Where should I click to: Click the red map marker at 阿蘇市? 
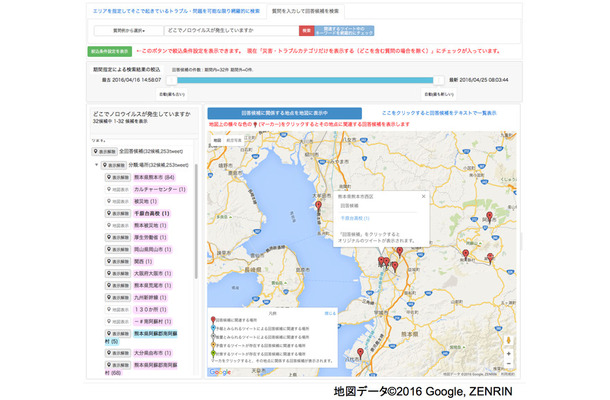(x=489, y=217)
